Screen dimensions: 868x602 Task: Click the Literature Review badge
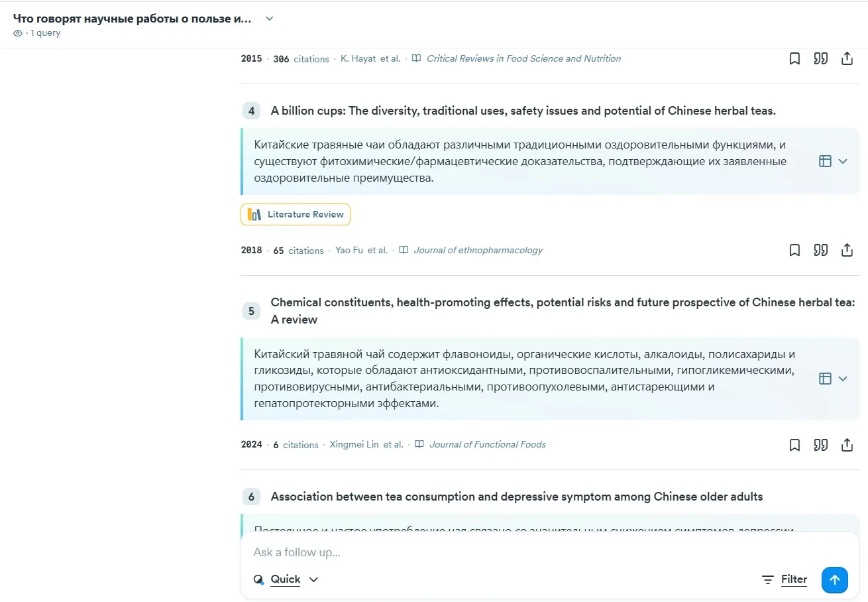[x=296, y=214]
